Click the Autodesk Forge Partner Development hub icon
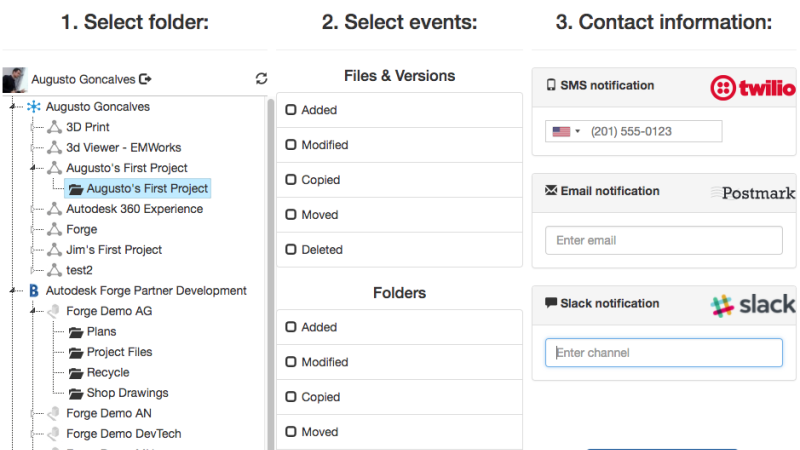This screenshot has height=450, width=800. tap(34, 291)
